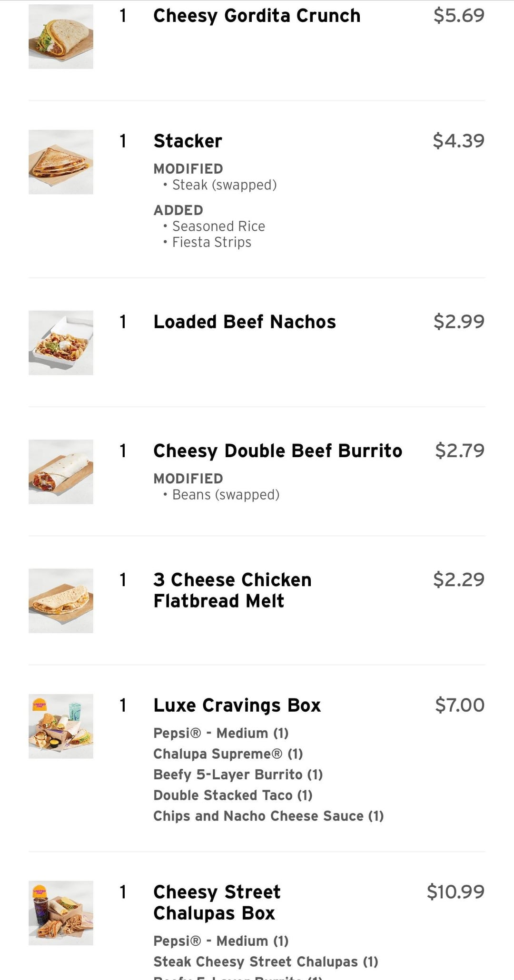The image size is (514, 980).
Task: Click the Chips and Nacho Cheese Sauce line
Action: (x=268, y=816)
